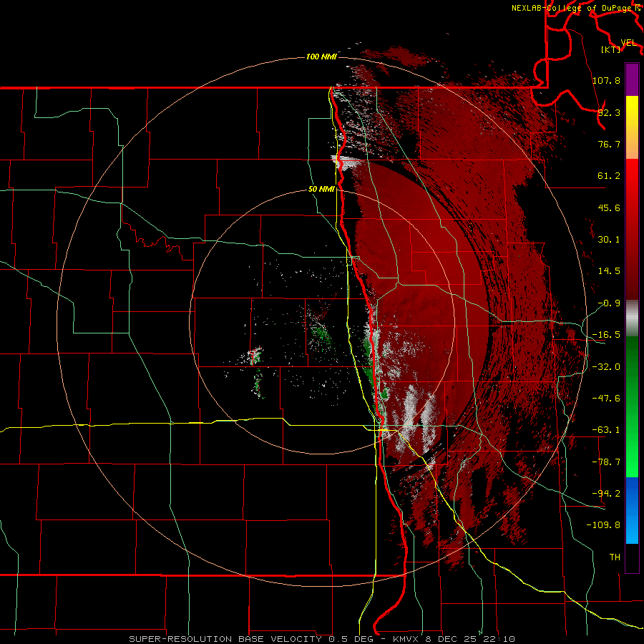Click the purple segment atop color bar
Image resolution: width=644 pixels, height=644 pixels.
[632, 79]
